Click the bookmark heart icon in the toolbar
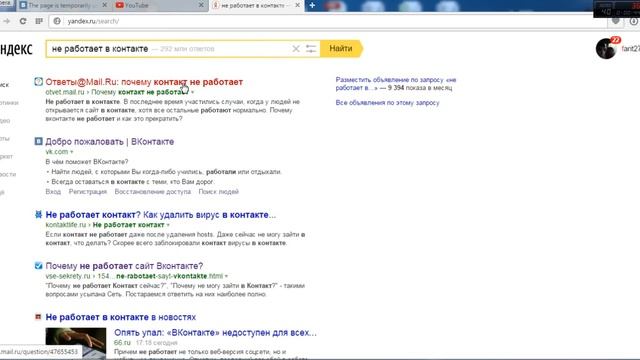640x360 pixels. [616, 21]
